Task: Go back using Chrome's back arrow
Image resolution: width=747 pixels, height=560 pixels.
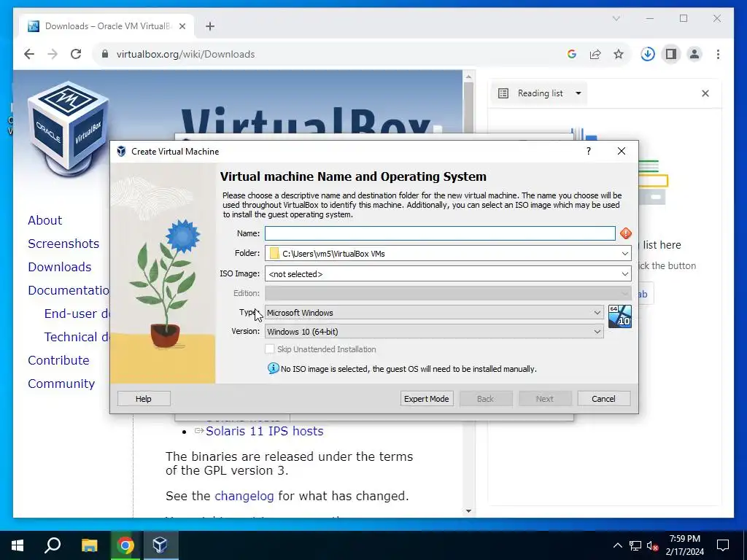Action: (x=29, y=54)
